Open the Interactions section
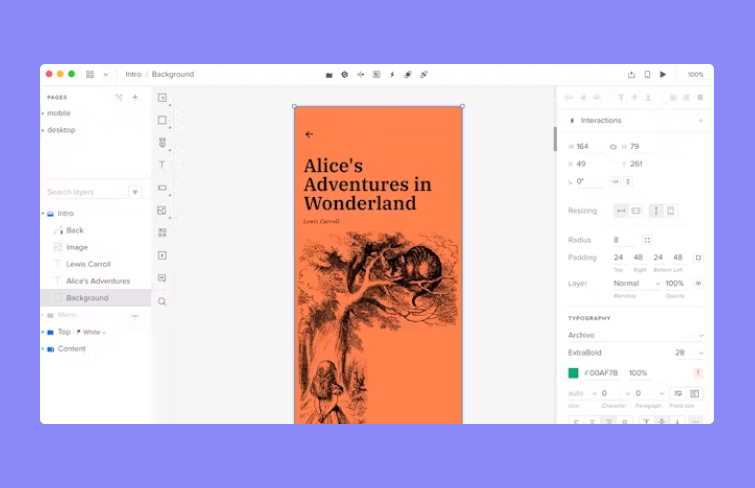This screenshot has width=755, height=488. coord(601,120)
